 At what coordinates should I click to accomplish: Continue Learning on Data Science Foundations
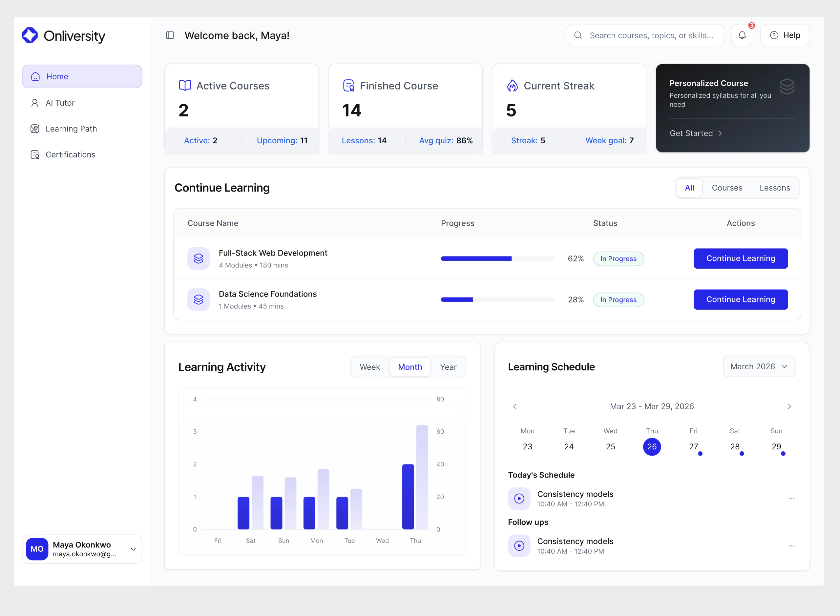740,299
